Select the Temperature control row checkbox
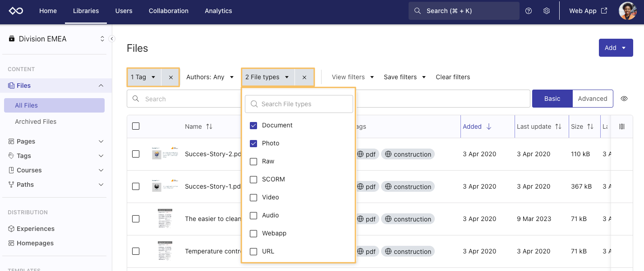 [136, 251]
